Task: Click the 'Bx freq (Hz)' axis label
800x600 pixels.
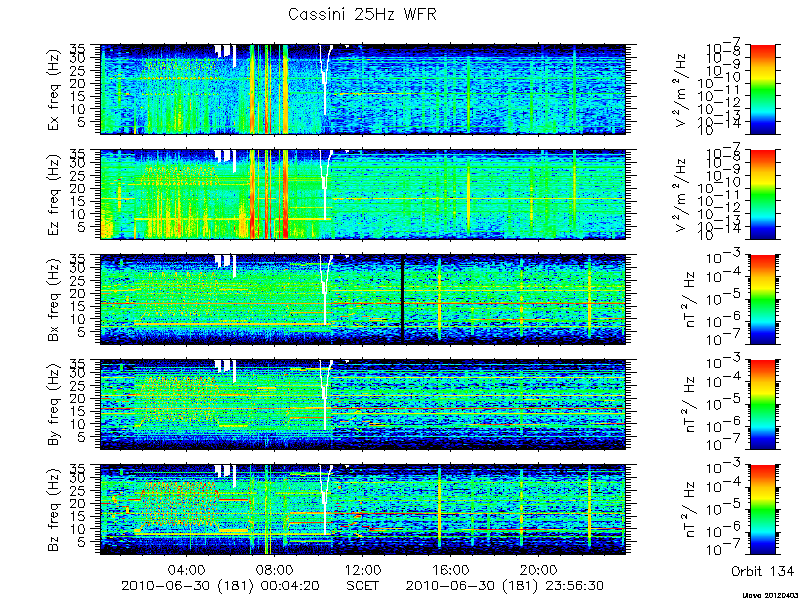Action: (55, 300)
